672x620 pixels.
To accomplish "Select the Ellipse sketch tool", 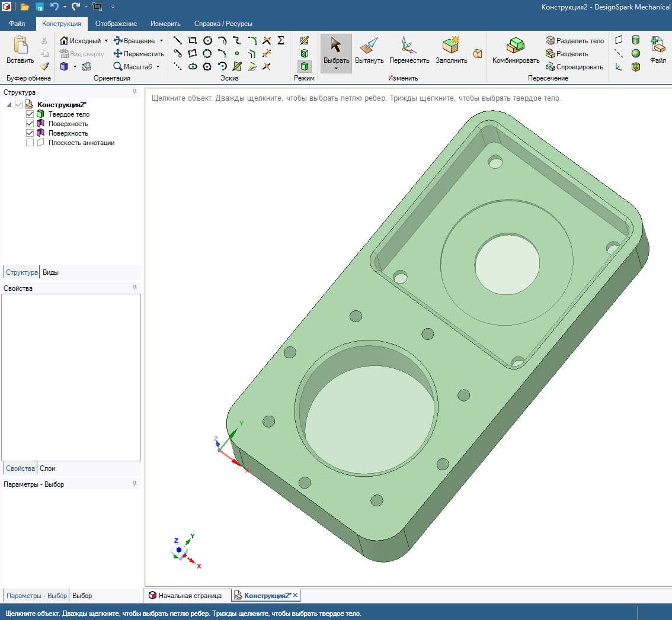I will (x=193, y=66).
